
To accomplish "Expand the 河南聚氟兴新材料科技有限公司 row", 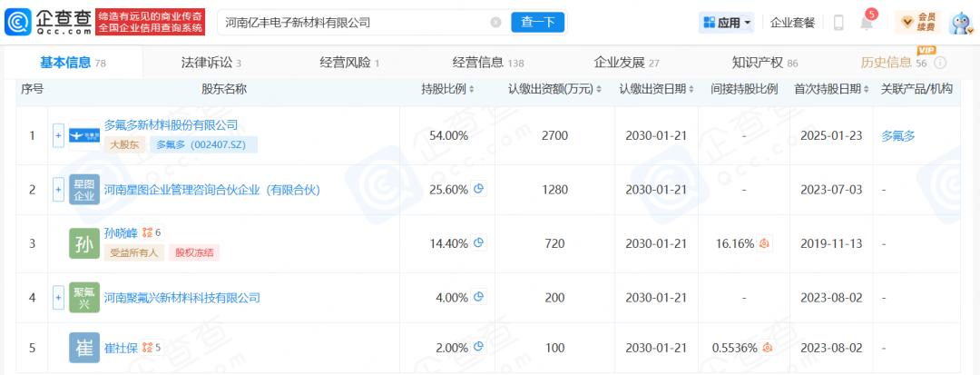I will click(58, 298).
